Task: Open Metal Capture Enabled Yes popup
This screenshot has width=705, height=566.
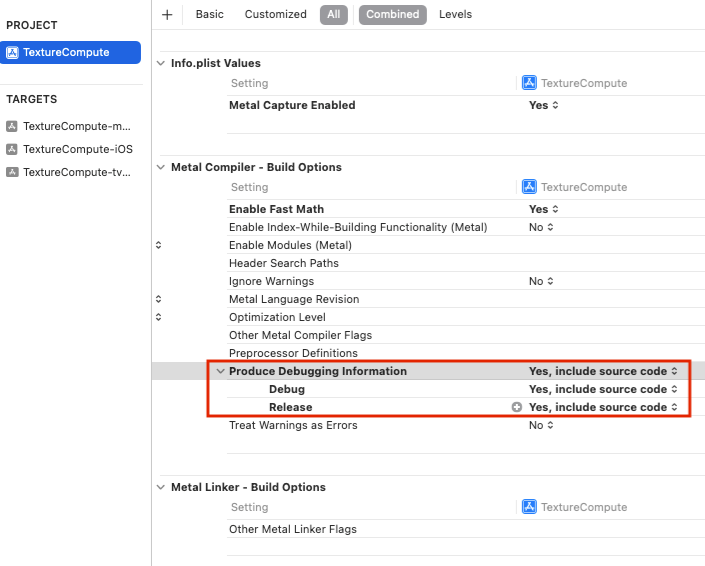Action: [544, 105]
